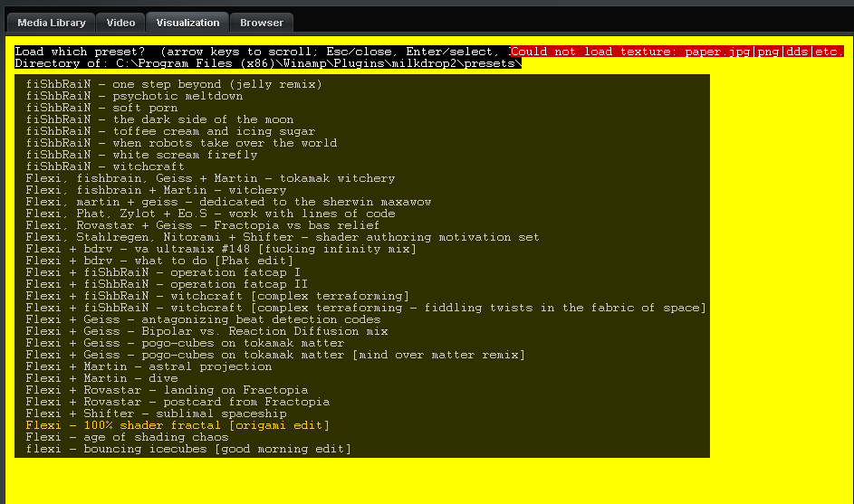Select 'operation fatcap II' preset
Image resolution: width=854 pixels, height=504 pixels.
tap(167, 284)
